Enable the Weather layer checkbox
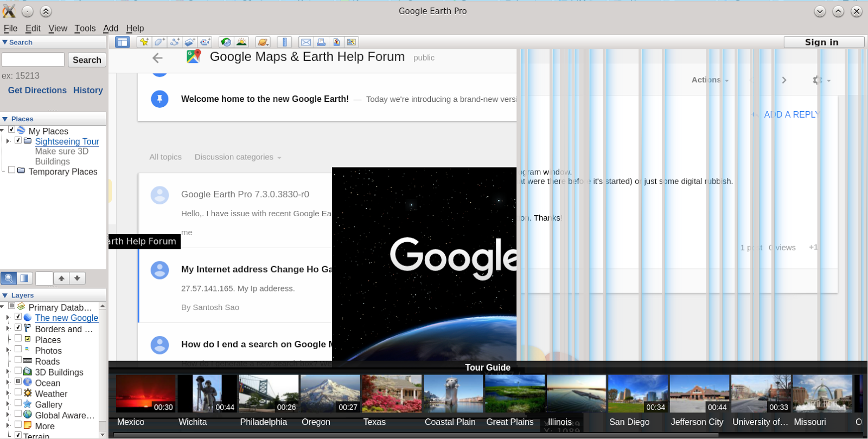 click(18, 392)
